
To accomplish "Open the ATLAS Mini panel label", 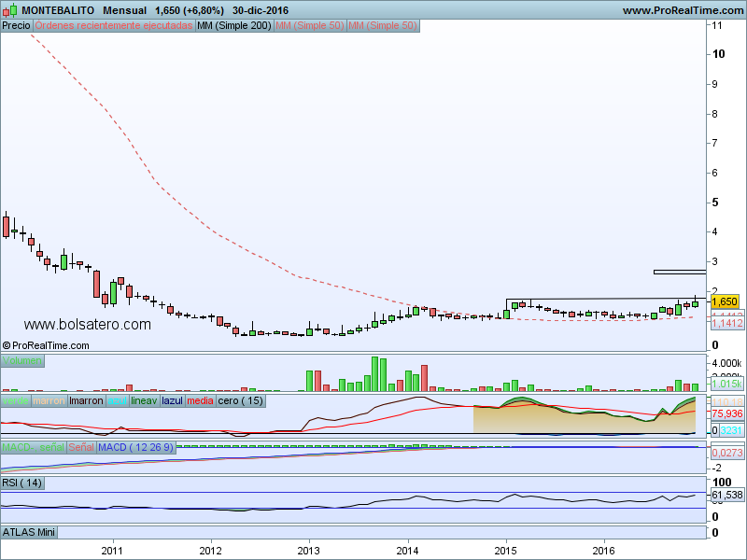I will click(29, 532).
